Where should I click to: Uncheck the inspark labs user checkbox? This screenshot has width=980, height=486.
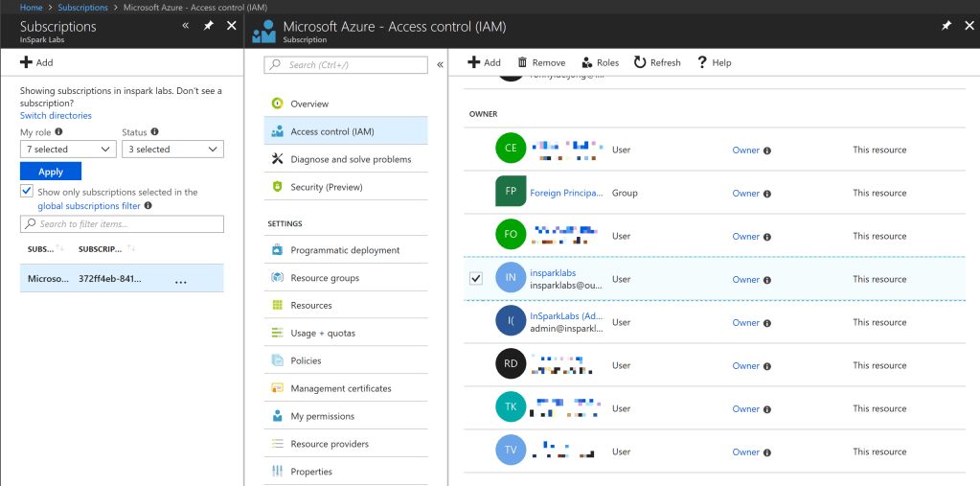point(476,279)
